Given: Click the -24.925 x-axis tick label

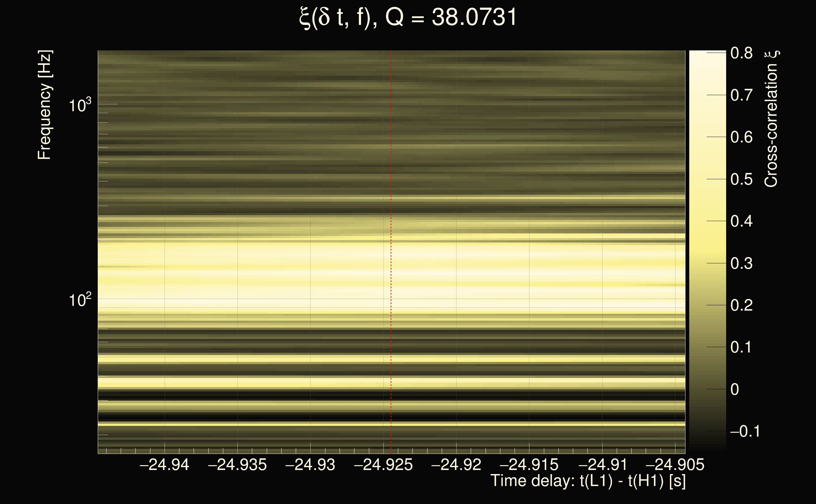Looking at the screenshot, I should tap(383, 465).
